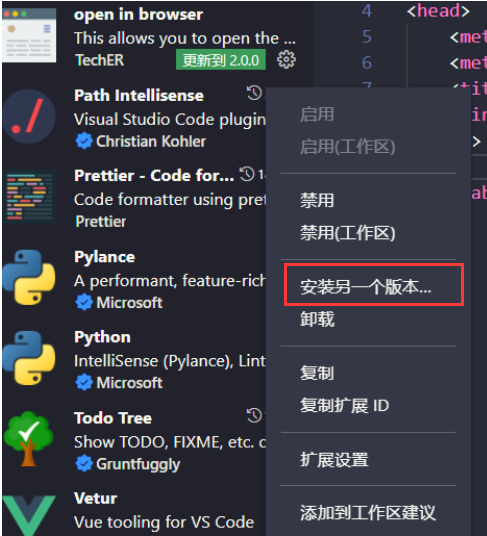Click publisher name Gruntfuggly
This screenshot has height=536, width=487.
coord(138,464)
